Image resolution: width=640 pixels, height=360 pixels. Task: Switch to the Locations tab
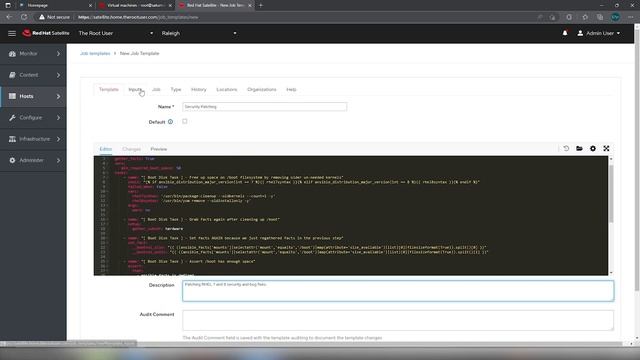227,89
